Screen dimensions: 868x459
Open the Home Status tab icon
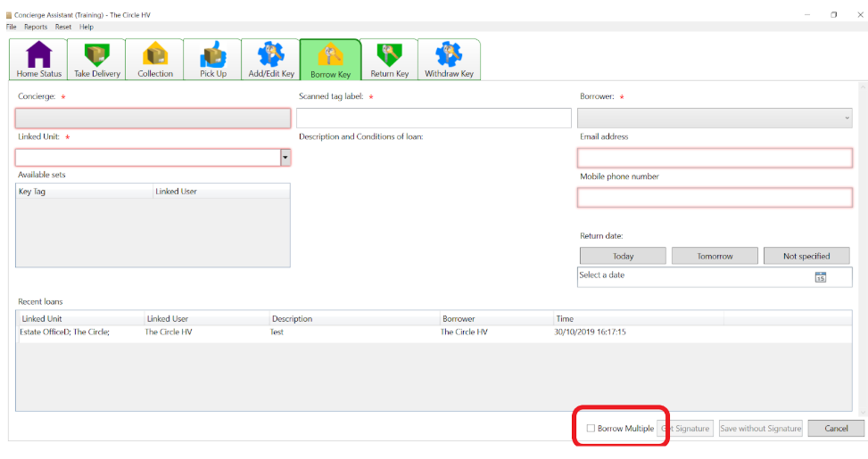coord(39,56)
